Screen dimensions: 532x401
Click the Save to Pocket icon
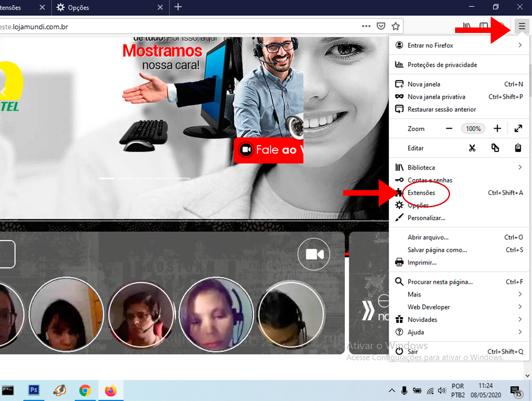pos(381,27)
